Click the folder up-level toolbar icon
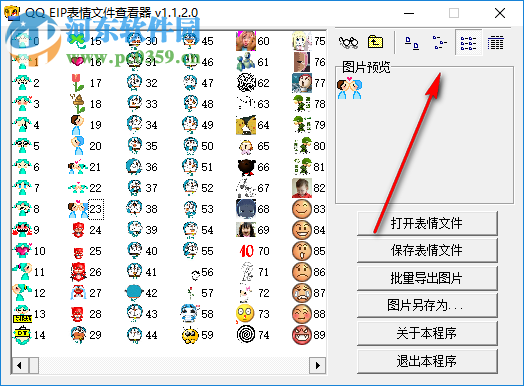Viewport: 524px width, 386px height. [x=375, y=42]
